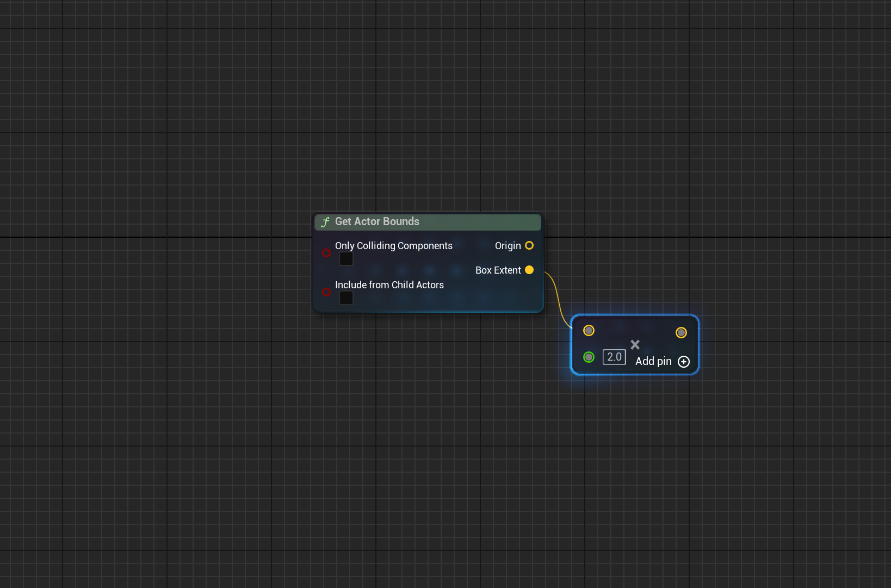The height and width of the screenshot is (588, 891).
Task: Click the Only Colliding Components label
Action: click(394, 246)
